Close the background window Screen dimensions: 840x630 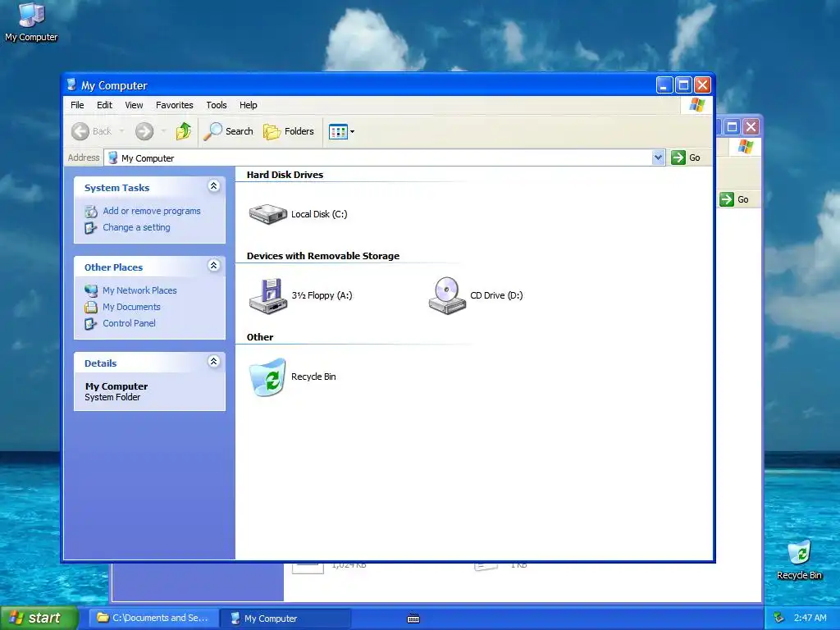pos(751,127)
